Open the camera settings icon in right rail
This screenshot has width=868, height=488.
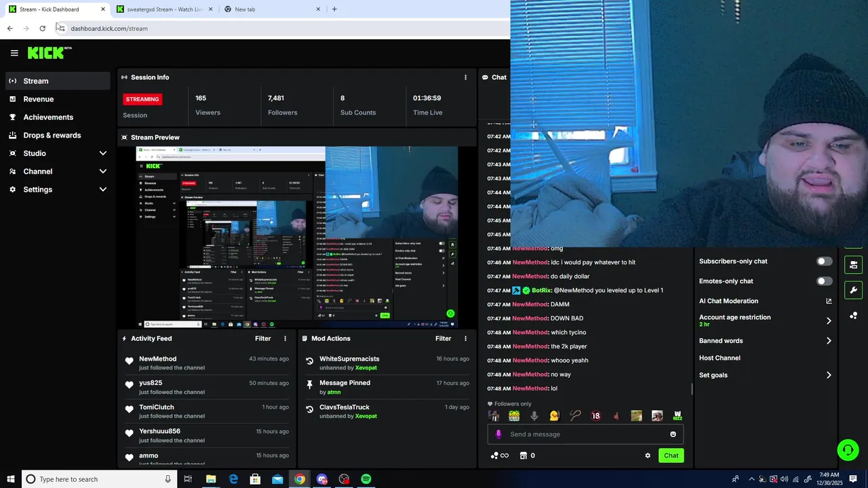click(853, 264)
